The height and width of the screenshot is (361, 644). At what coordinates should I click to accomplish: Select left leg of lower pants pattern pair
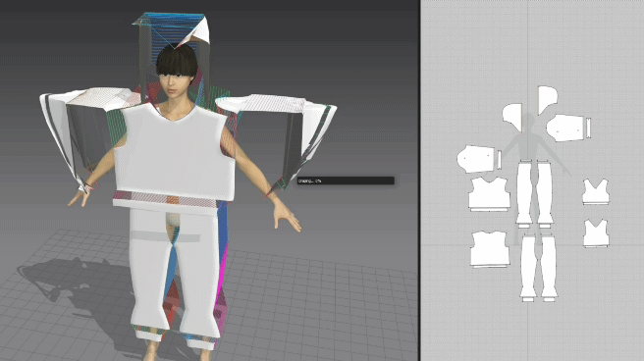click(x=528, y=267)
